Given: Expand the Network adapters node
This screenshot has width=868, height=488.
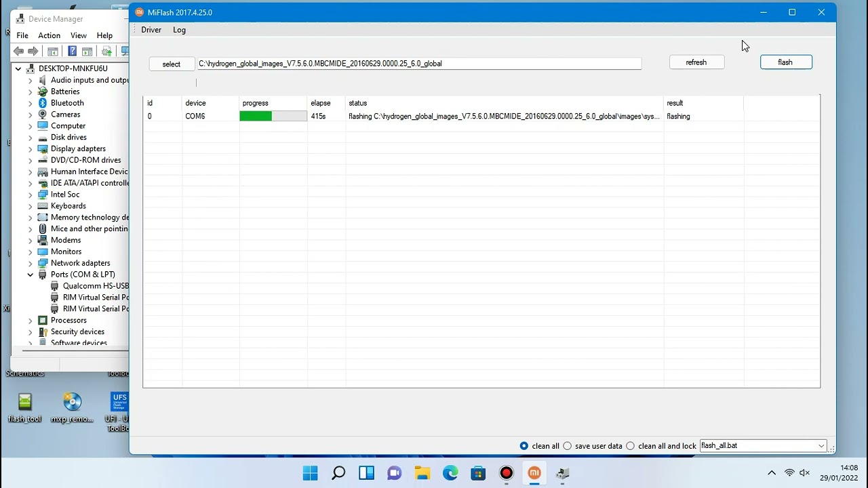Looking at the screenshot, I should 31,263.
